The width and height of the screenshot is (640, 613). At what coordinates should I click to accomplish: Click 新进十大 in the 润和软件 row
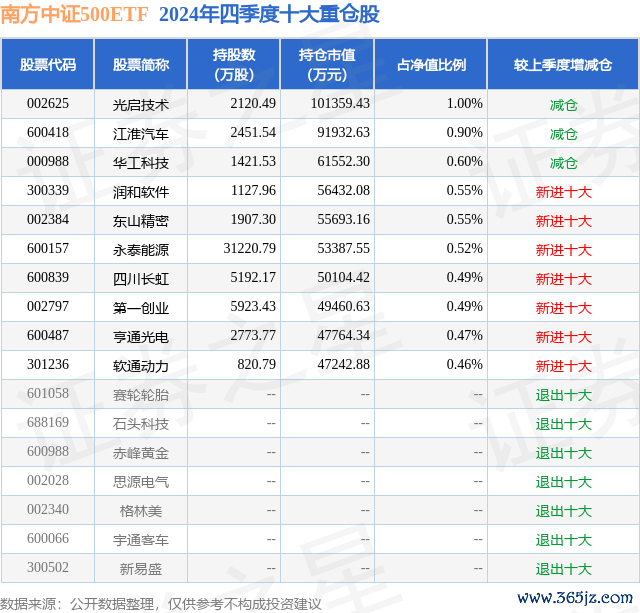(x=563, y=192)
